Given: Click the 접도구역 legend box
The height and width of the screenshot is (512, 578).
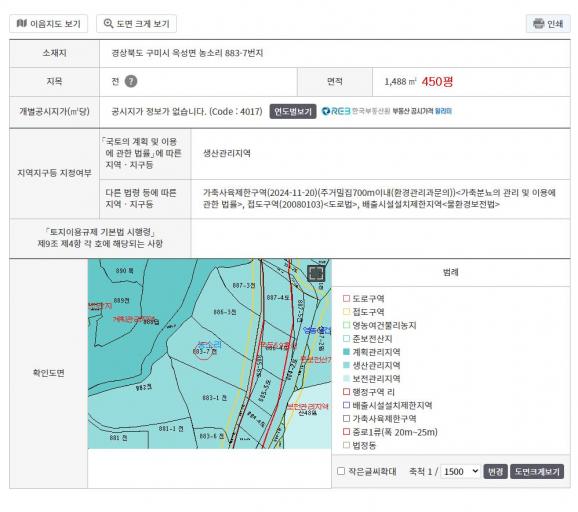Looking at the screenshot, I should [346, 311].
